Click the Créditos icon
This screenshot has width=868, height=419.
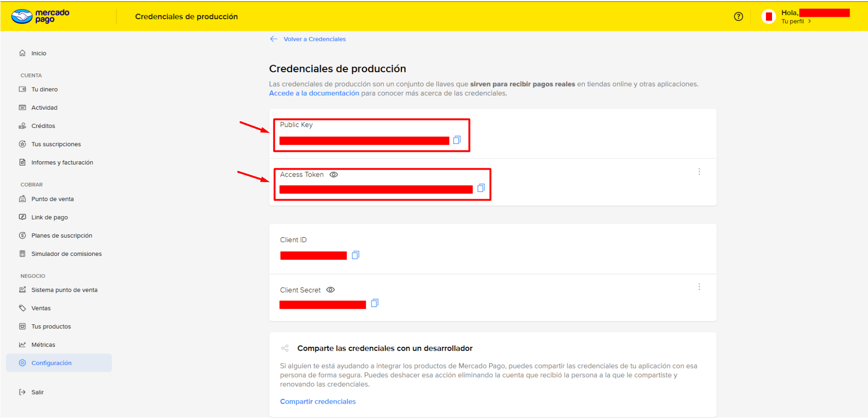click(x=22, y=126)
